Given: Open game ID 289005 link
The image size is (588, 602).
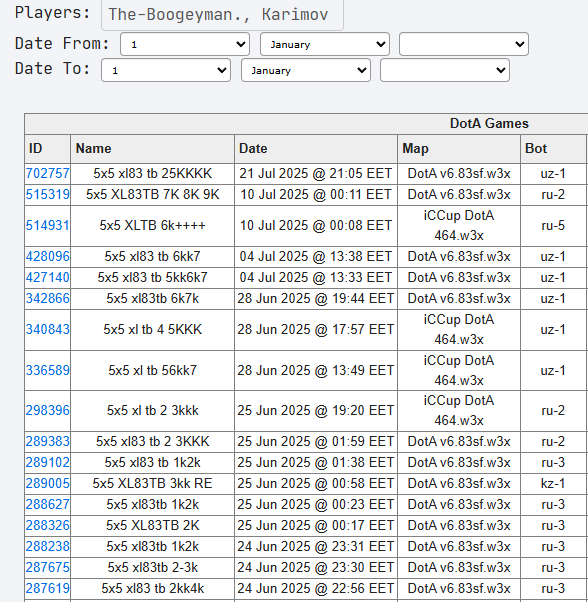Looking at the screenshot, I should (x=48, y=483).
